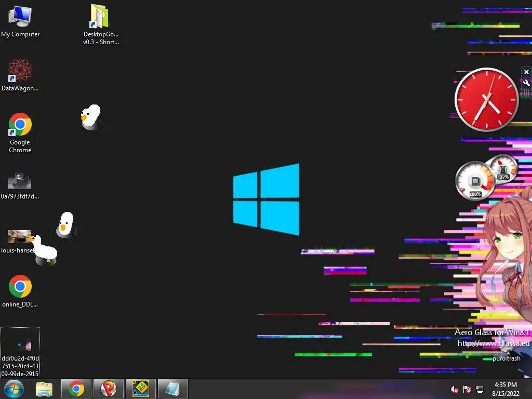Click the walking goose beside louis-hansel
532x399 pixels.
44,250
